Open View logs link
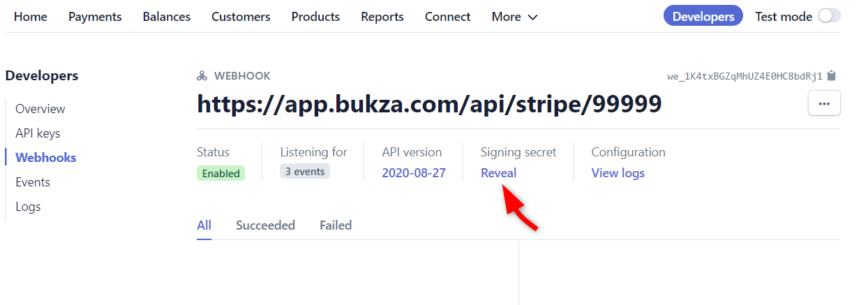 [618, 173]
